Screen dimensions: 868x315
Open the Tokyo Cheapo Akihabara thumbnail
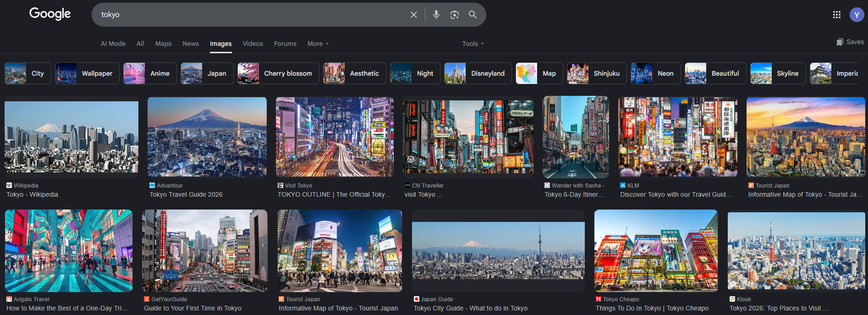coord(656,251)
